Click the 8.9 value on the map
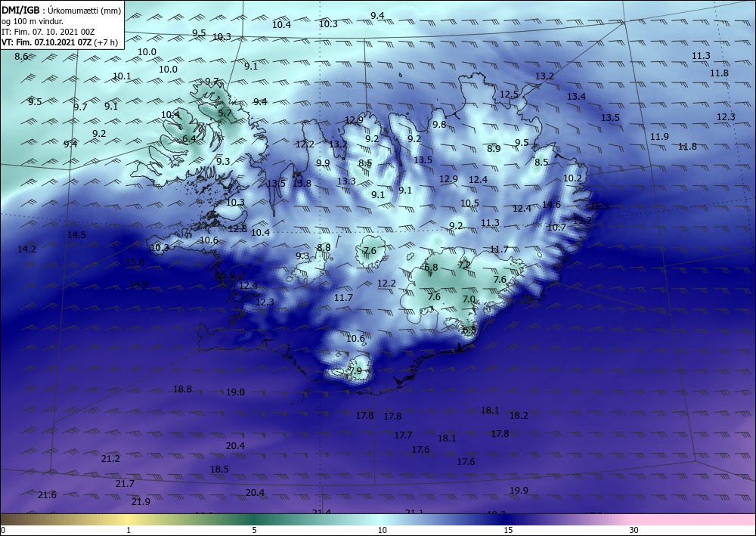756x536 pixels. coord(494,148)
